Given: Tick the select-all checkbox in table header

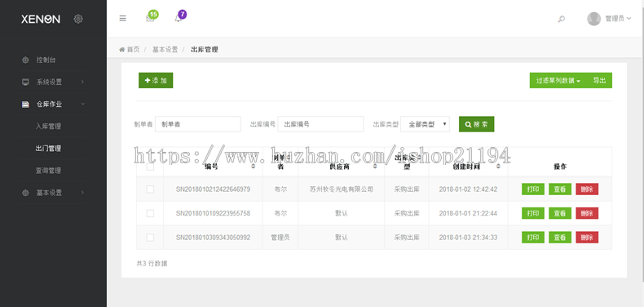Looking at the screenshot, I should point(150,167).
